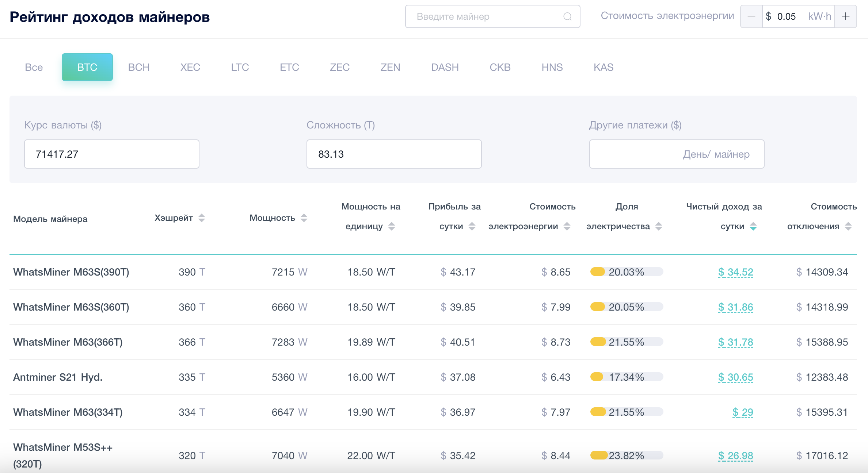Sort by Чистый доход за сутки arrows
The height and width of the screenshot is (473, 868).
753,226
